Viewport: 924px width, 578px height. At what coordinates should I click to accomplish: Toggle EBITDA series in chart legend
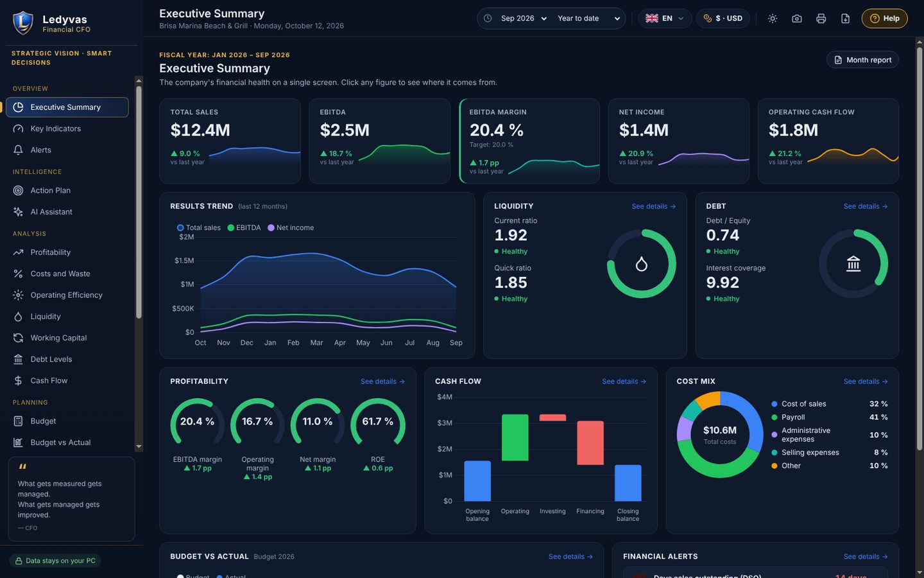click(x=244, y=228)
